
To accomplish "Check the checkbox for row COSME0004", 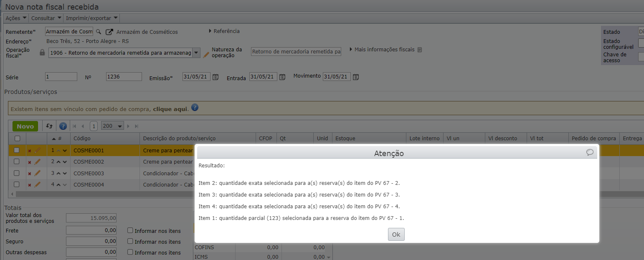I will pos(17,184).
